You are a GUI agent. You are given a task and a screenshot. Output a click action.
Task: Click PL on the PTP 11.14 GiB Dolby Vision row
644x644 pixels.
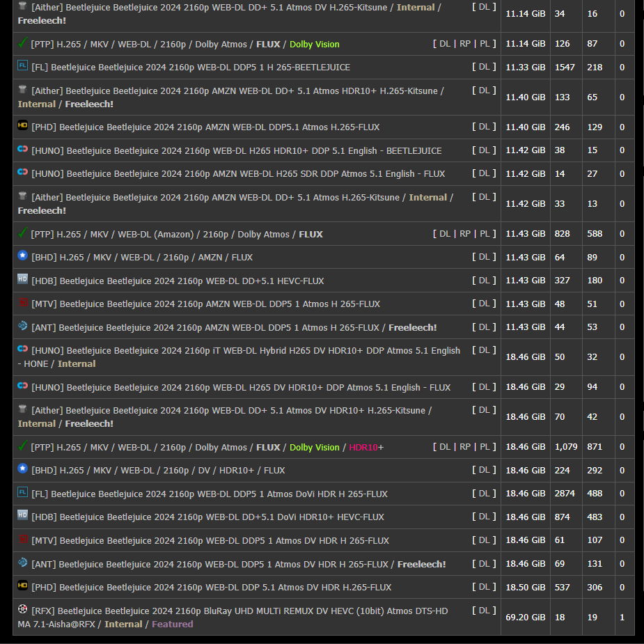(x=485, y=44)
